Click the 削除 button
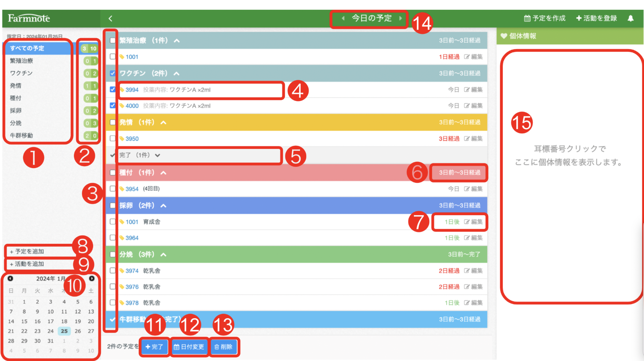The image size is (644, 361). point(224,347)
